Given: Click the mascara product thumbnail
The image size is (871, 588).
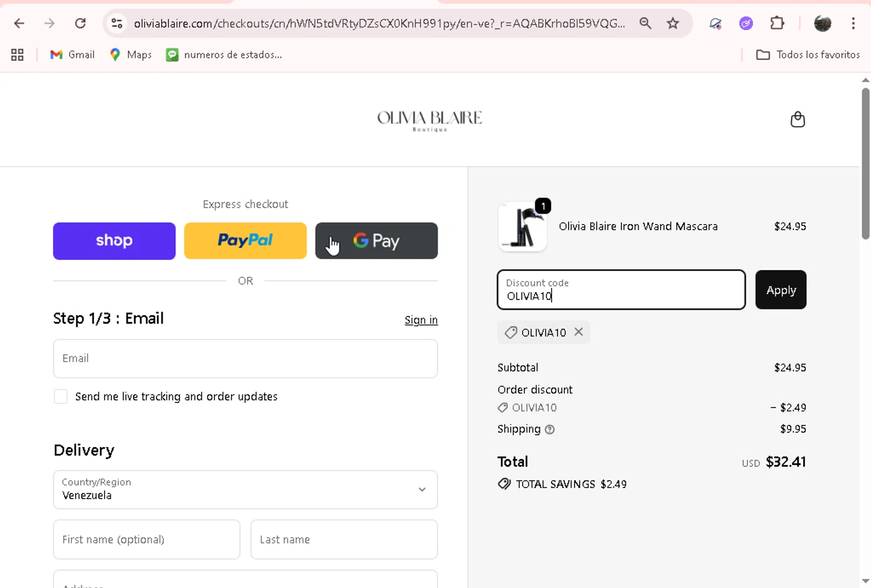Looking at the screenshot, I should [523, 227].
